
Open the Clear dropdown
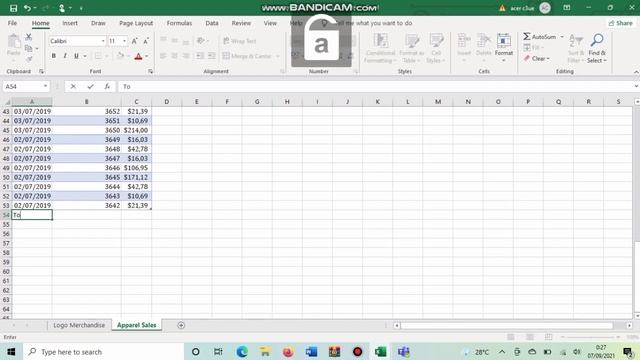537,59
